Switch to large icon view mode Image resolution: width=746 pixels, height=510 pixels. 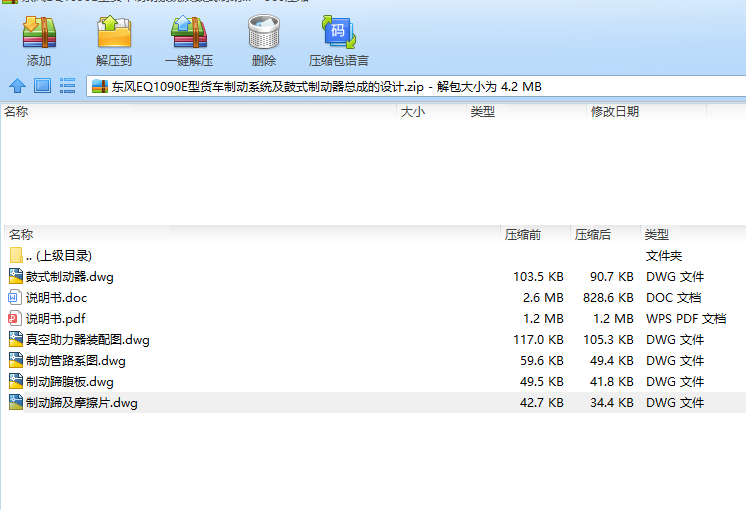pyautogui.click(x=42, y=86)
